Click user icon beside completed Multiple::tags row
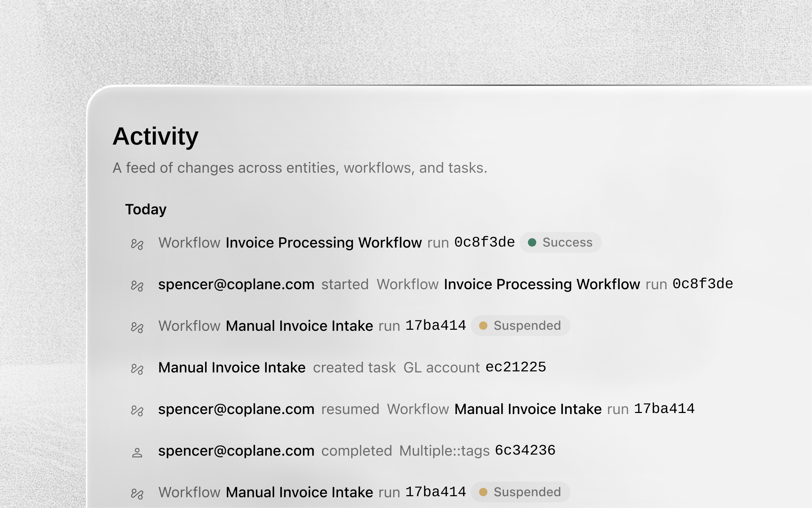The image size is (812, 508). tap(137, 453)
